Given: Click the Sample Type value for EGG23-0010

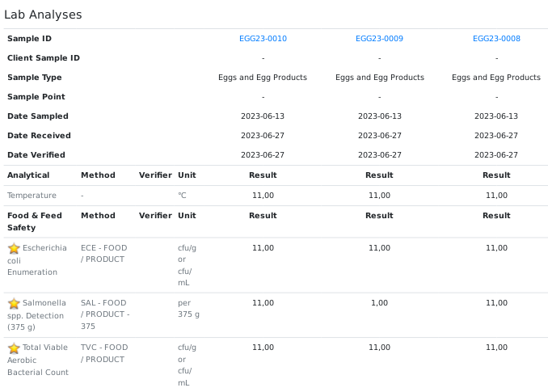Looking at the screenshot, I should pos(263,78).
